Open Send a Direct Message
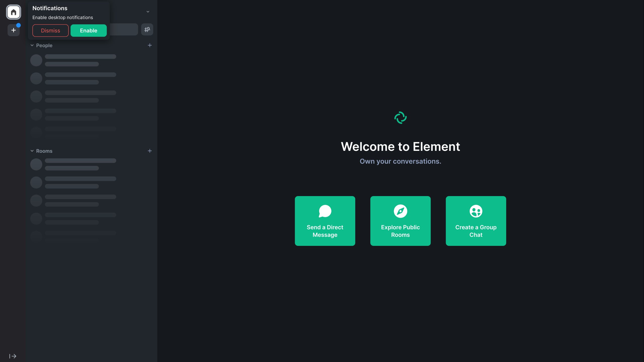644x362 pixels. click(x=325, y=221)
